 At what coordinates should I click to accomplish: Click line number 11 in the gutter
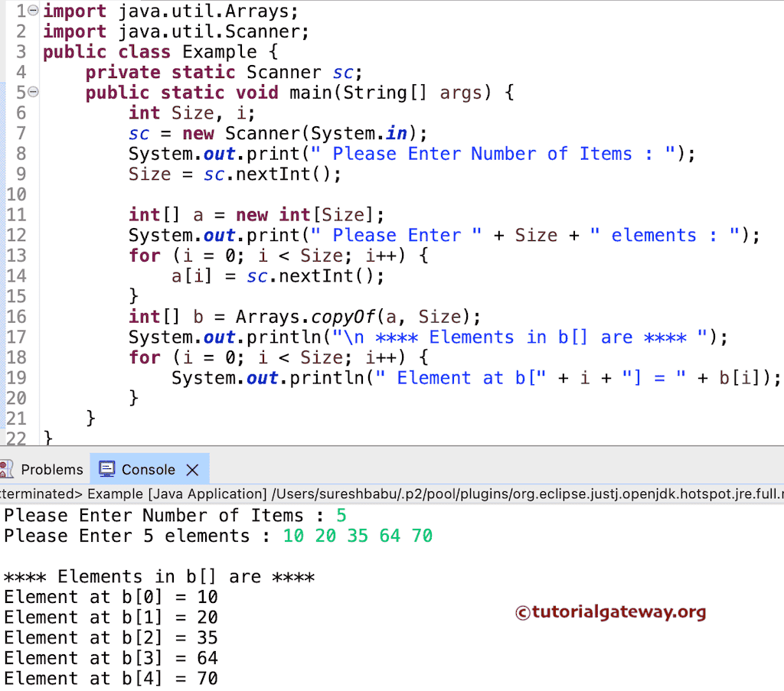tap(15, 214)
